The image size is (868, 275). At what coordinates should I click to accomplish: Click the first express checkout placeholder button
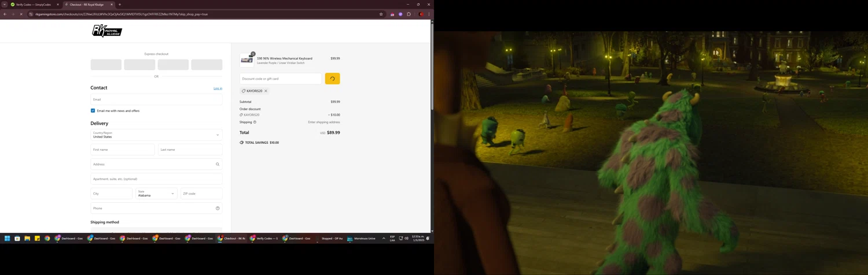[106, 65]
